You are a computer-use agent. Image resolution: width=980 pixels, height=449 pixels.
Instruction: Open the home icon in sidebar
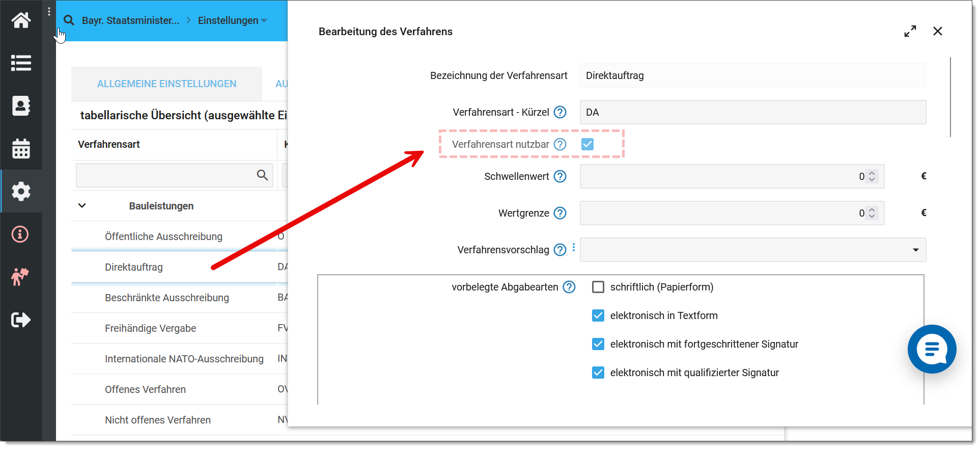click(21, 20)
